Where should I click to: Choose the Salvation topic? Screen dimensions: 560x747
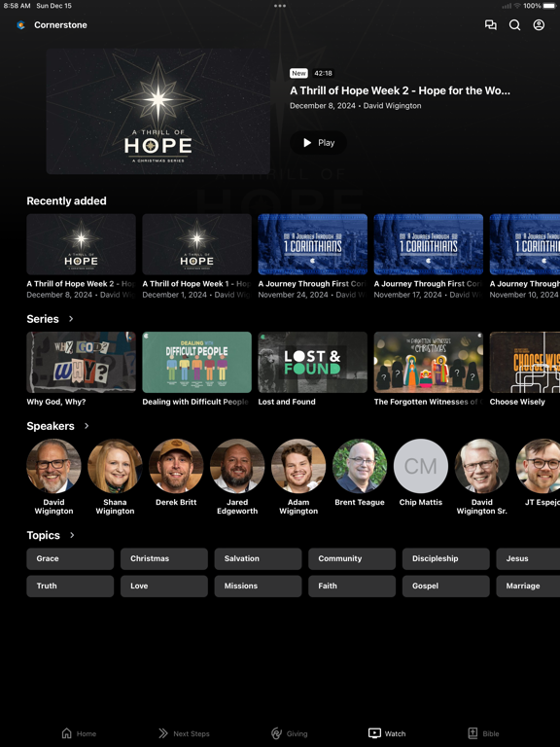pyautogui.click(x=258, y=559)
